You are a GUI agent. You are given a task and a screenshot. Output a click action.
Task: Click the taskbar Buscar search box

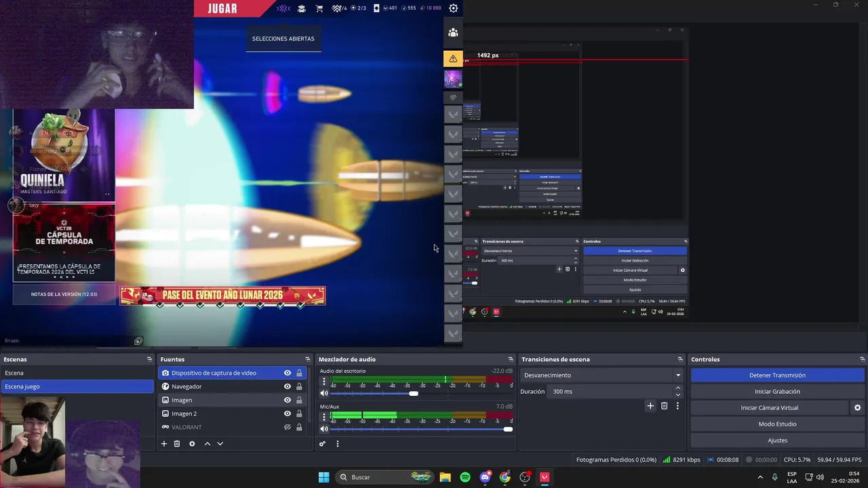coord(386,477)
